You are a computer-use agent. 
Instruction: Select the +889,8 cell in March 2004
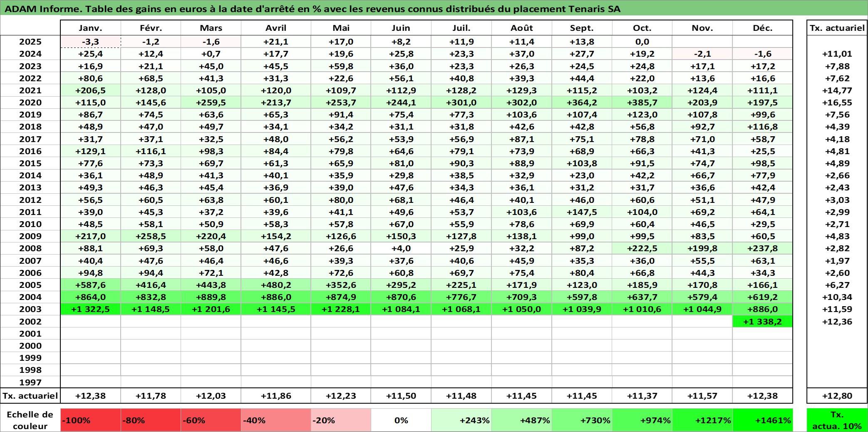point(211,297)
